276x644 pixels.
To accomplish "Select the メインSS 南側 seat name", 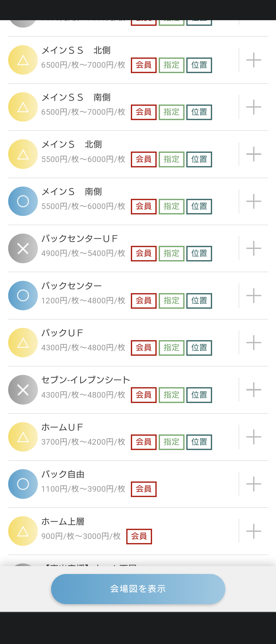I will (x=76, y=97).
